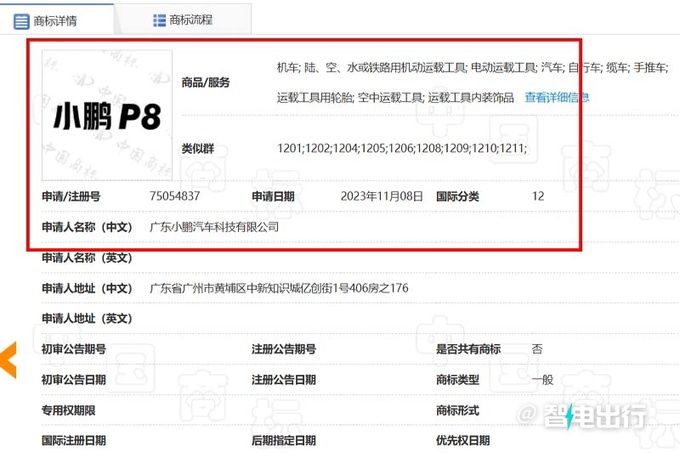Click the 申请/注册号 label

71,196
